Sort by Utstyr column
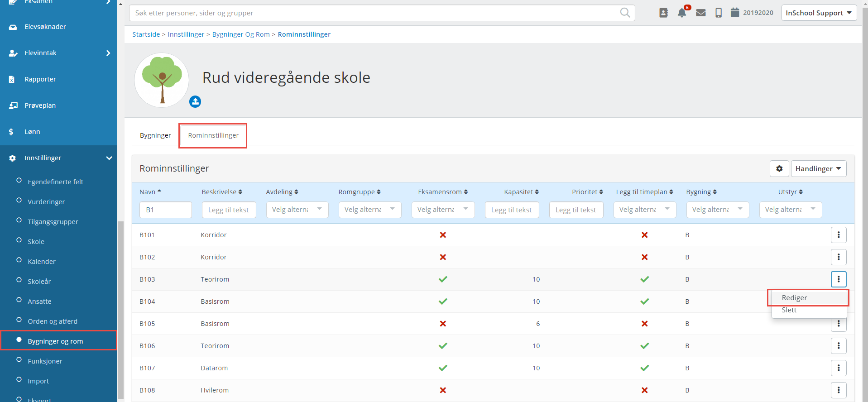868x402 pixels. (x=791, y=192)
